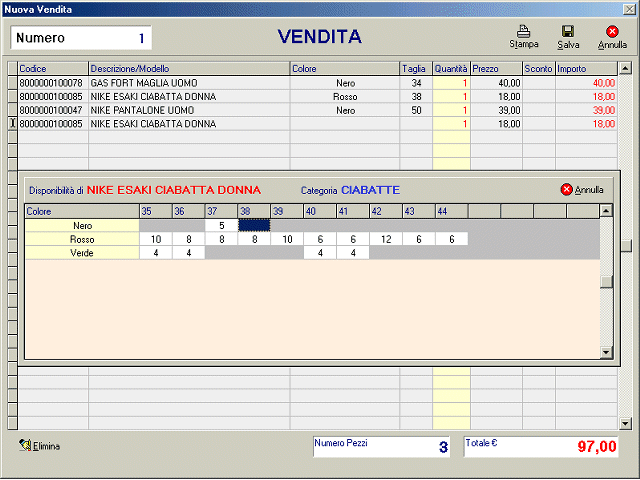Select Rosso size 42 cell with 12

pyautogui.click(x=386, y=239)
